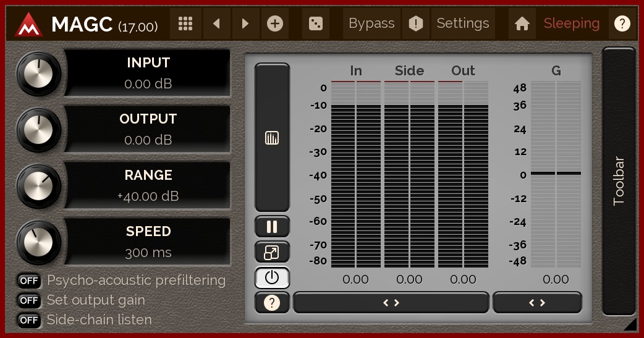Expand the width arrows below G meter
Image resolution: width=644 pixels, height=338 pixels.
[x=537, y=303]
